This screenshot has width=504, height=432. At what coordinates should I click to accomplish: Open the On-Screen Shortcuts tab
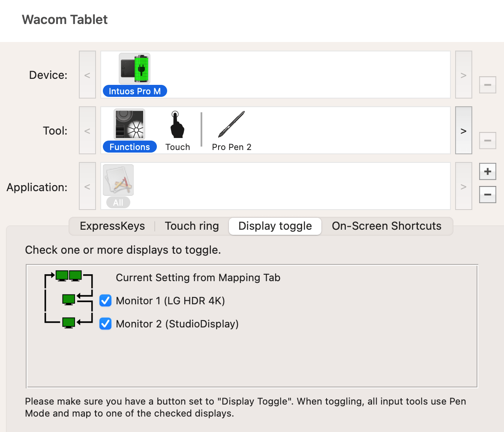pos(387,226)
